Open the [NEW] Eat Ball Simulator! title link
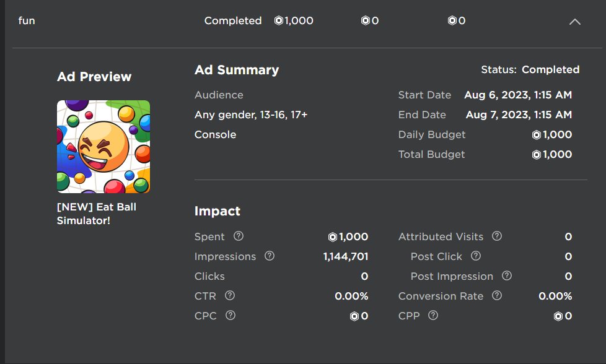 tap(97, 214)
